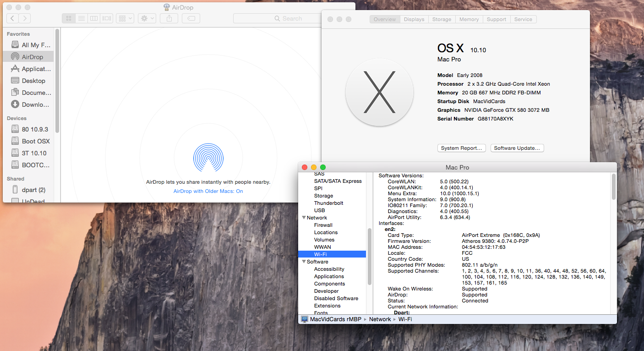
Task: Select Extensions under Software
Action: (327, 306)
